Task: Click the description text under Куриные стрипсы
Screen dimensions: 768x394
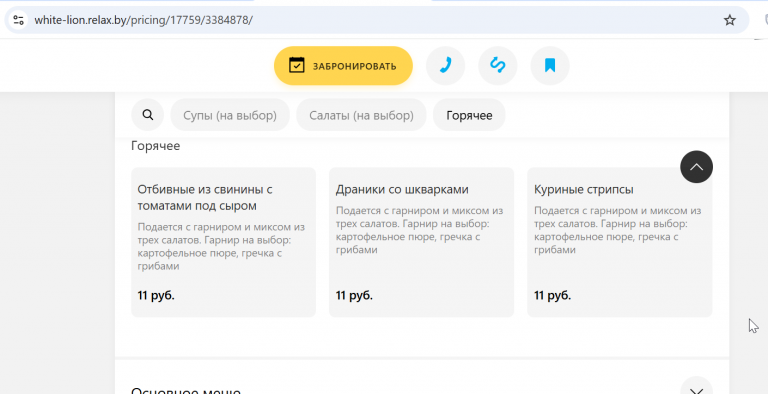Action: (618, 230)
